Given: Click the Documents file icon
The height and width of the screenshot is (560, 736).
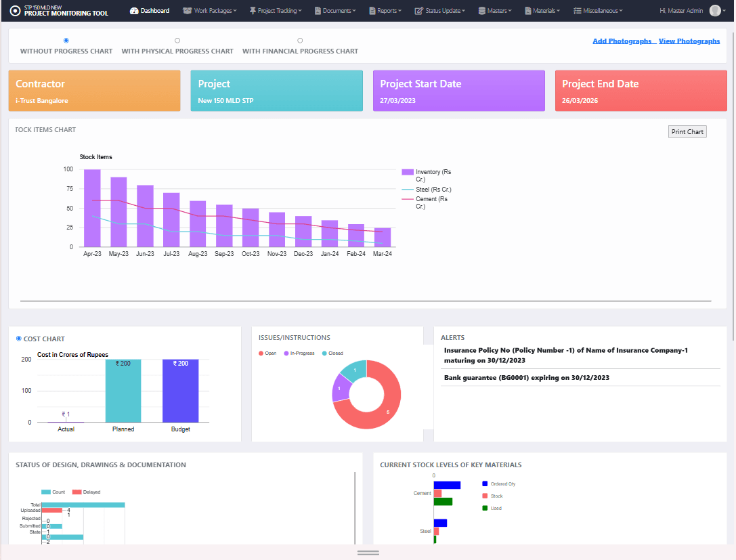Looking at the screenshot, I should point(318,11).
